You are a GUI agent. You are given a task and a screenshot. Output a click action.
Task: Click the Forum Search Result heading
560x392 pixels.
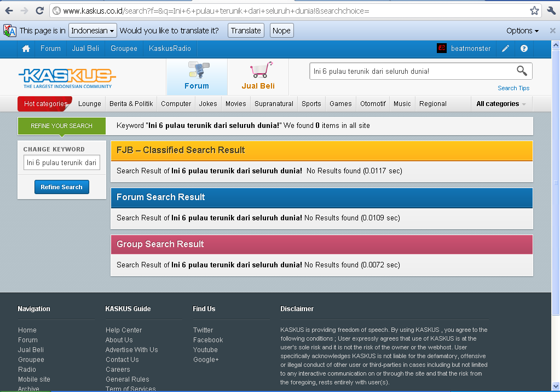(x=161, y=197)
